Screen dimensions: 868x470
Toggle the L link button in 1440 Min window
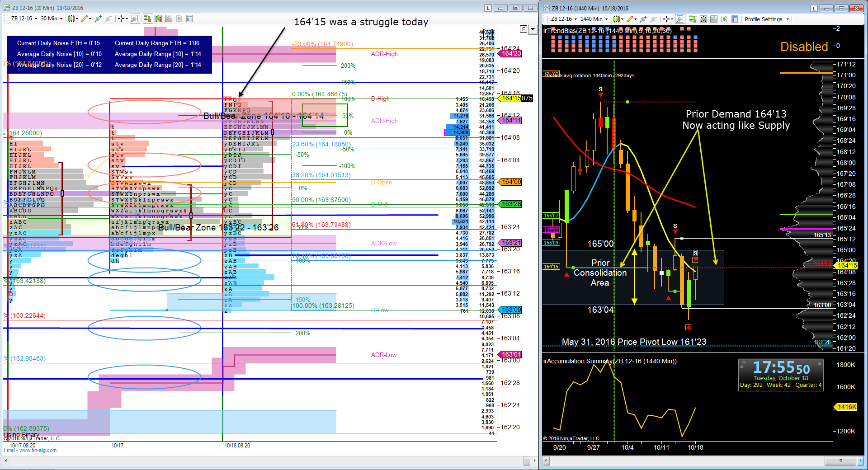tap(814, 8)
